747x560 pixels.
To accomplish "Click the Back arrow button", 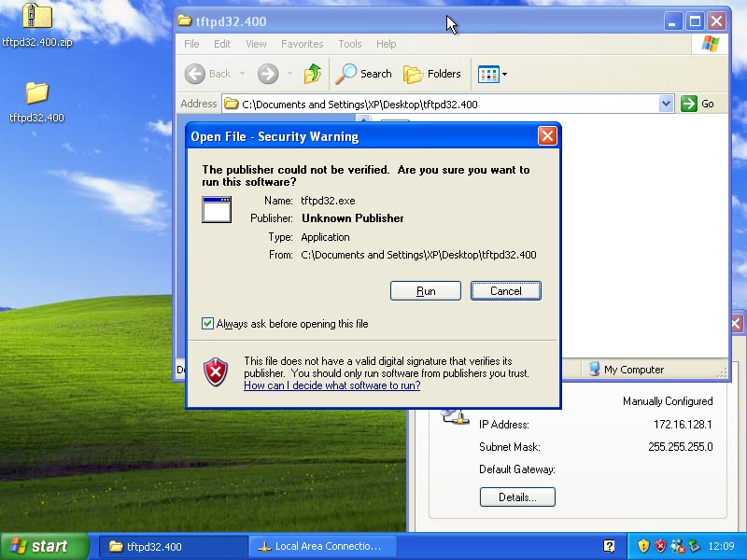I will pos(208,74).
